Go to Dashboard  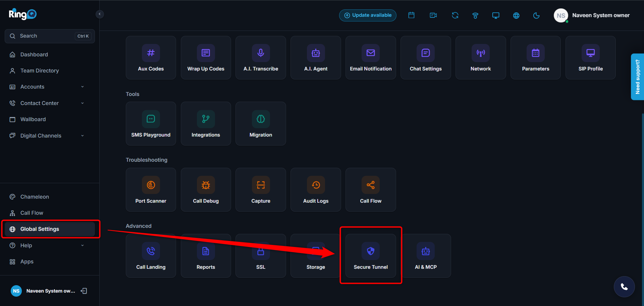50,55
